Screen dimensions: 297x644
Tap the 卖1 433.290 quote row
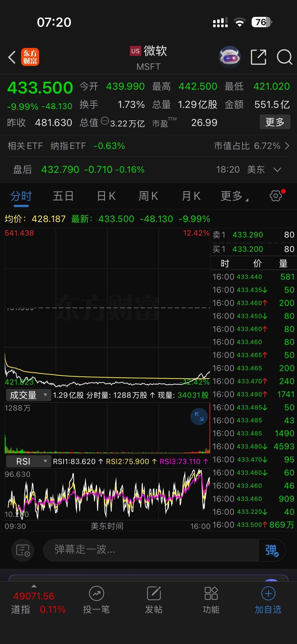pos(253,235)
